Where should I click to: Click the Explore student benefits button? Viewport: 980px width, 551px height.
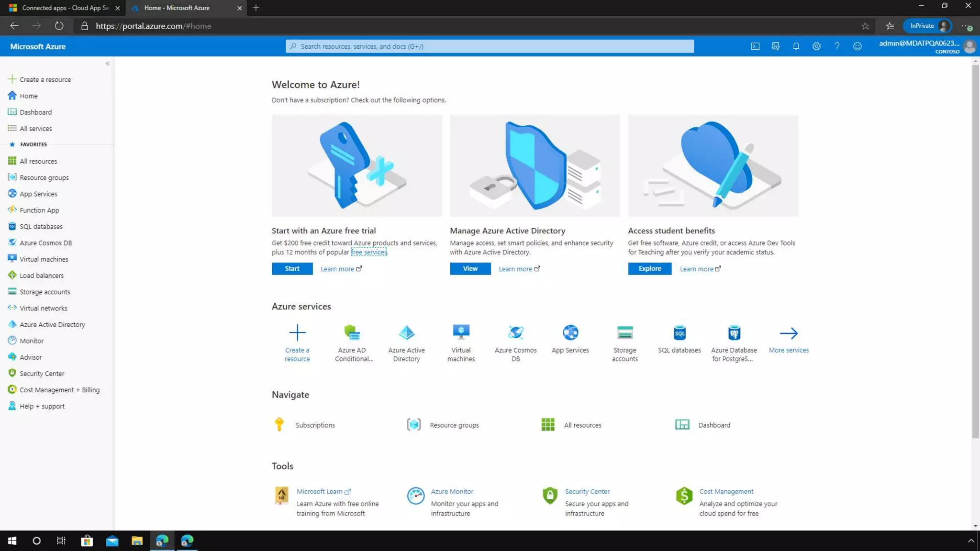click(649, 269)
